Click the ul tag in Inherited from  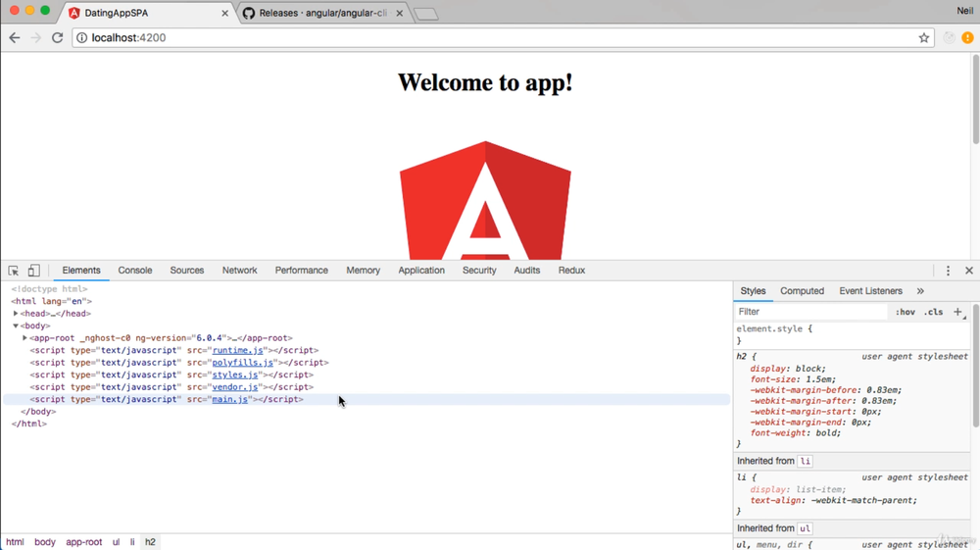tap(805, 528)
